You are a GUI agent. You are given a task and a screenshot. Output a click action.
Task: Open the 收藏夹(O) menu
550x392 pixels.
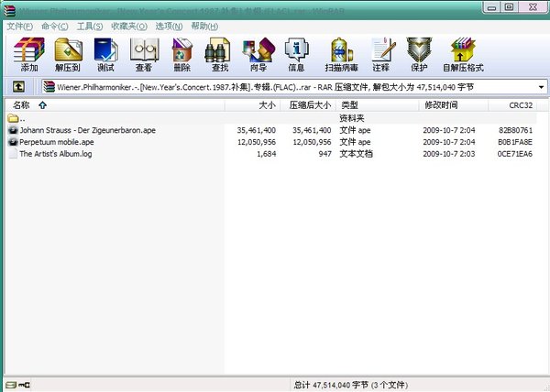tap(129, 27)
